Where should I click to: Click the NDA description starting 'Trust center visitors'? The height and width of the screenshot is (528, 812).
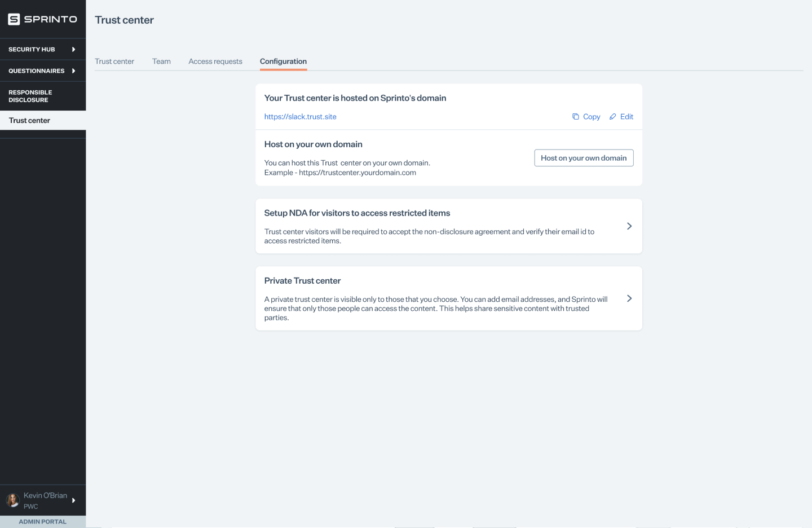(429, 236)
